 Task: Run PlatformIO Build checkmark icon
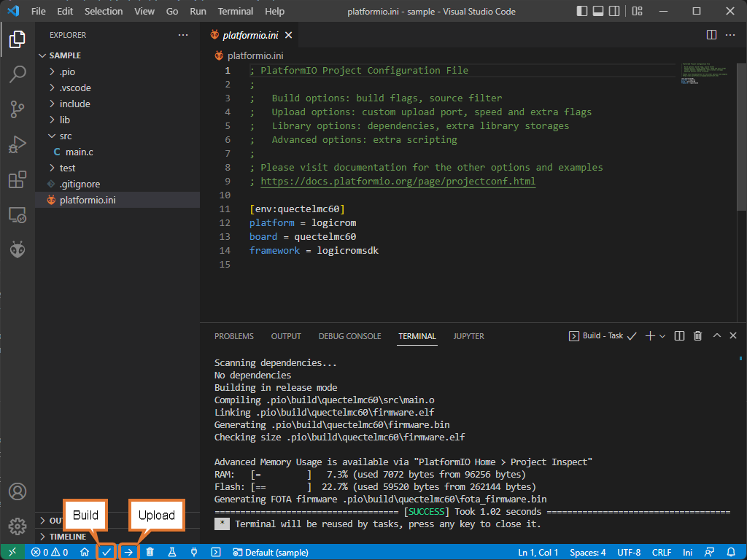click(107, 553)
